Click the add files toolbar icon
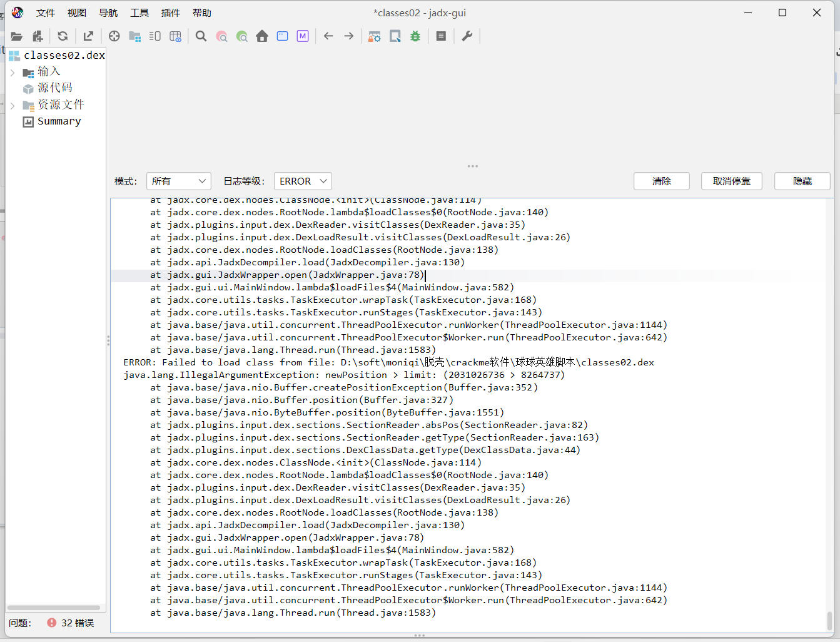The image size is (840, 642). 38,36
